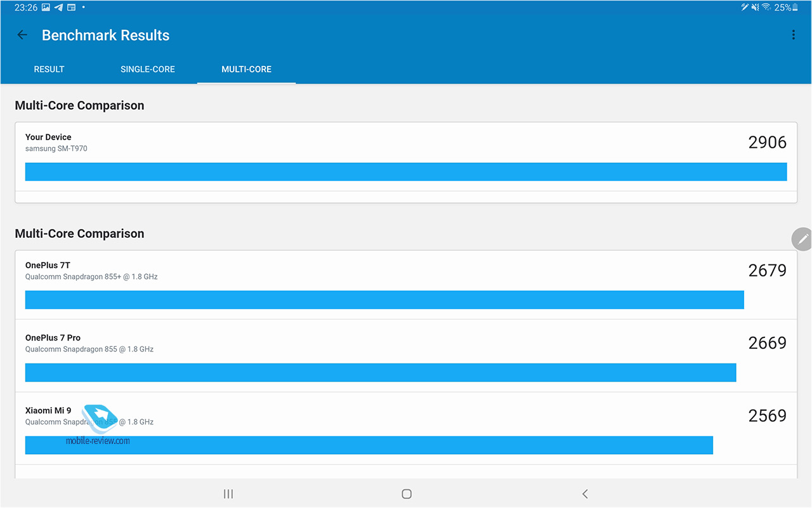The width and height of the screenshot is (812, 508).
Task: Tap the 2669 score value
Action: point(768,342)
